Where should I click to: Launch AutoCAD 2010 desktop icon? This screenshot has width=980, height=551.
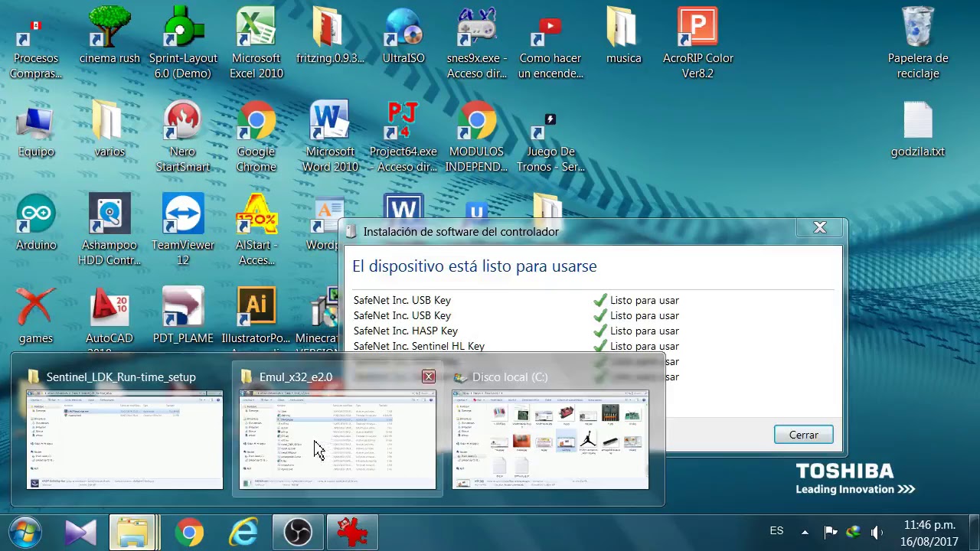click(x=109, y=318)
